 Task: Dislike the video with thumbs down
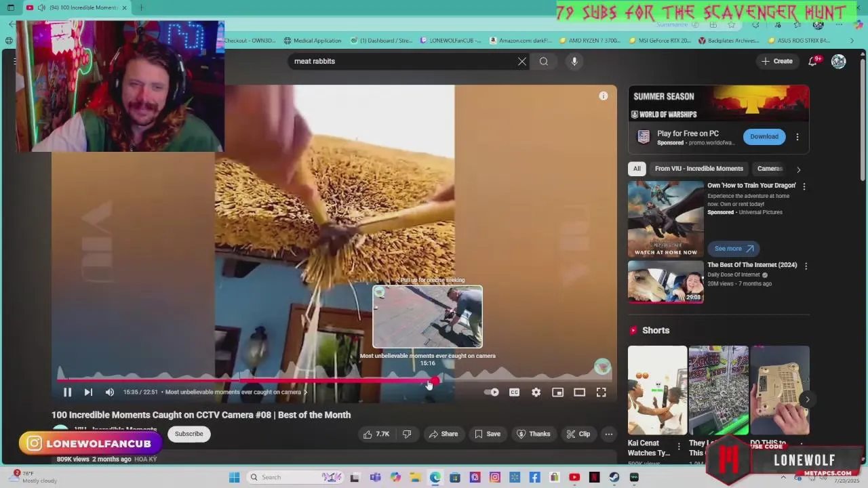click(x=407, y=434)
